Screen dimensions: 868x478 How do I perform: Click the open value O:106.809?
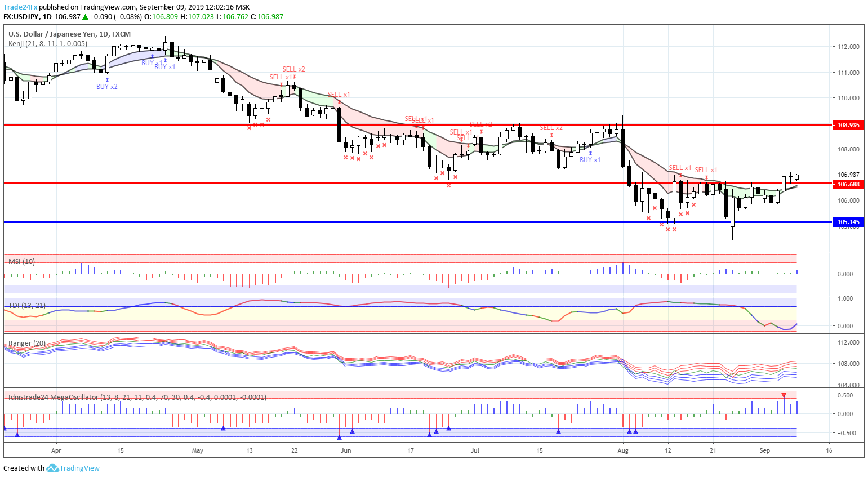(x=161, y=17)
